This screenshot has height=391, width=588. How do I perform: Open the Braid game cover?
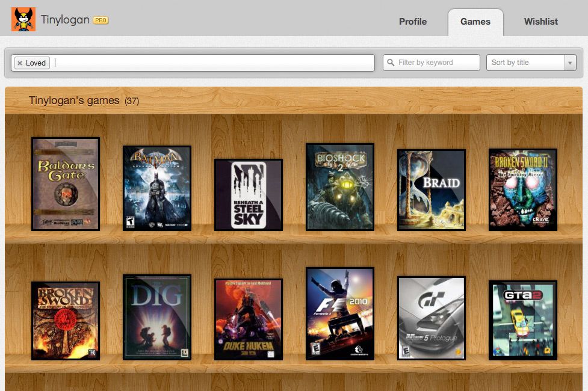432,189
